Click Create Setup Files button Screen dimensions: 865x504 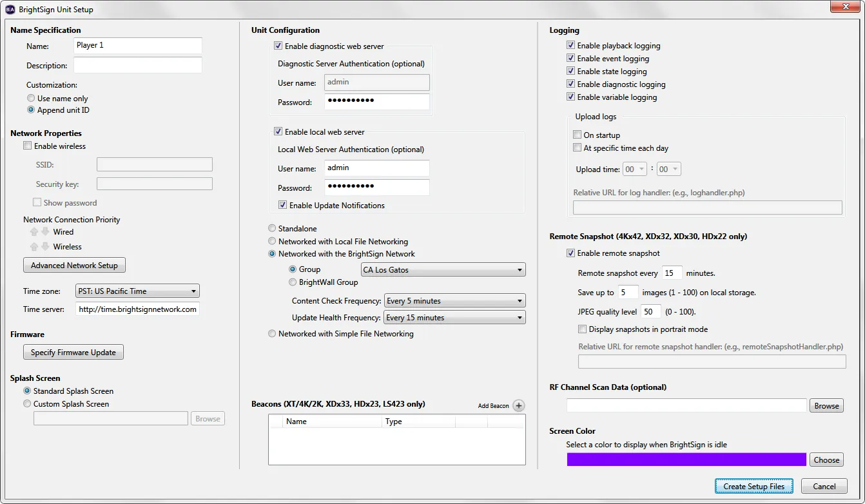[x=753, y=487]
